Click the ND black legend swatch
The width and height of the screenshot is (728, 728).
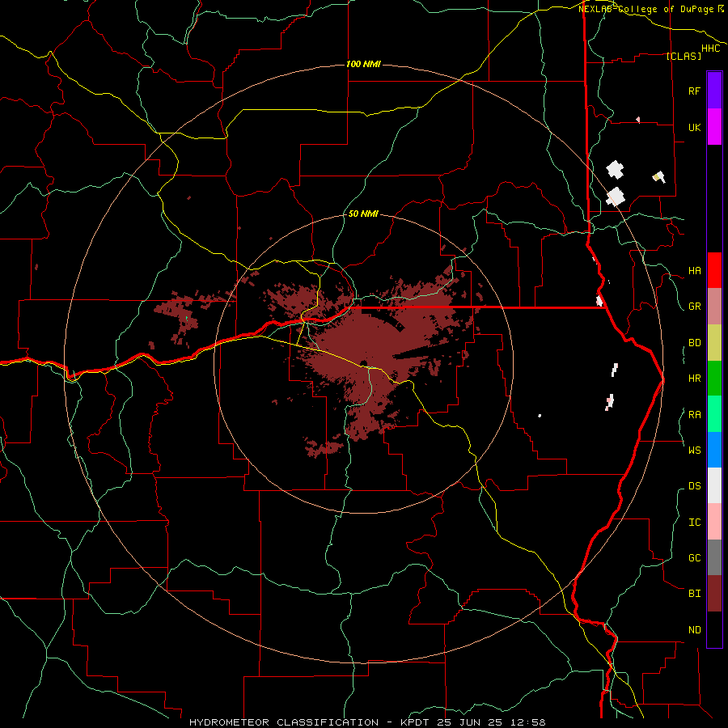pyautogui.click(x=714, y=629)
